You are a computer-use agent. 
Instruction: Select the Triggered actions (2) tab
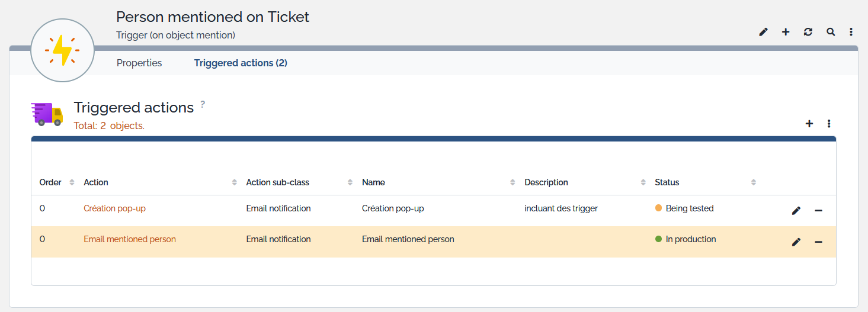point(241,63)
